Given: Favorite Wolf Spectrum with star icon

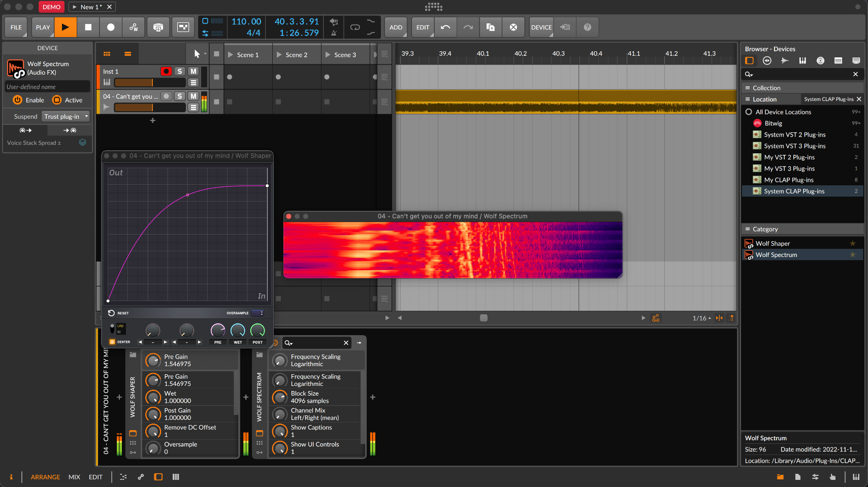Looking at the screenshot, I should [x=853, y=255].
